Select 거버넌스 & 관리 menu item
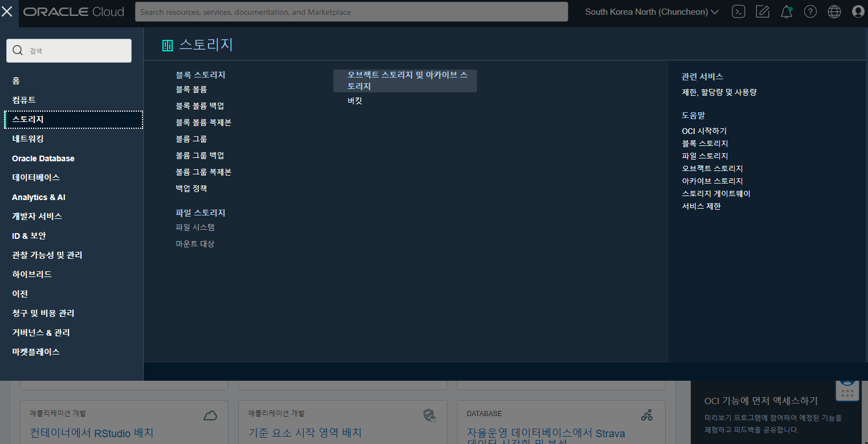The height and width of the screenshot is (444, 868). point(41,332)
